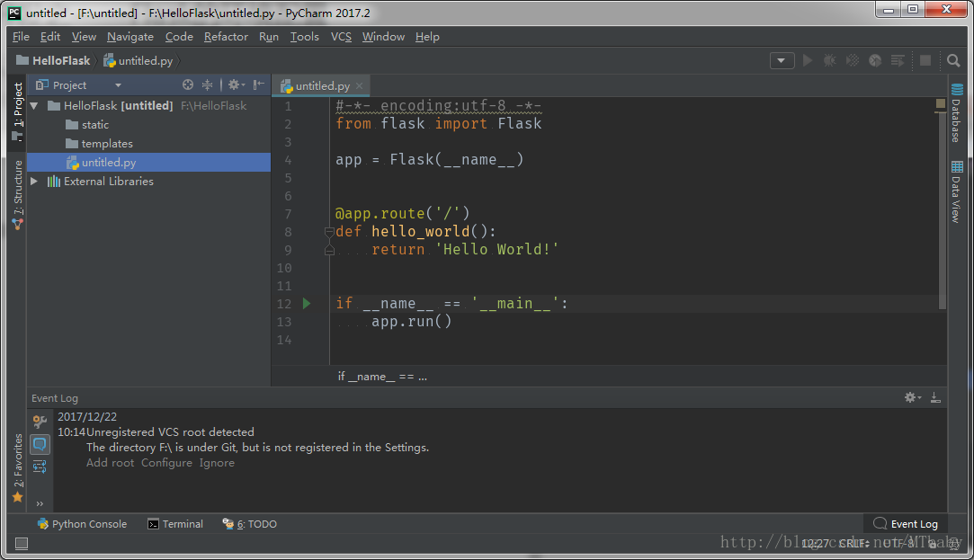Click the disabled Run triangle in toolbar
Screen dimensions: 974x560
tap(808, 60)
